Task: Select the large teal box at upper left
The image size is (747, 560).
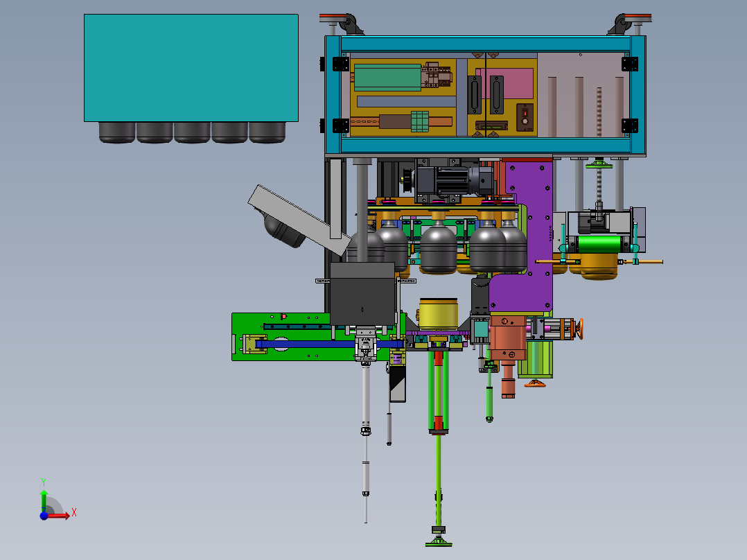Action: coord(191,68)
